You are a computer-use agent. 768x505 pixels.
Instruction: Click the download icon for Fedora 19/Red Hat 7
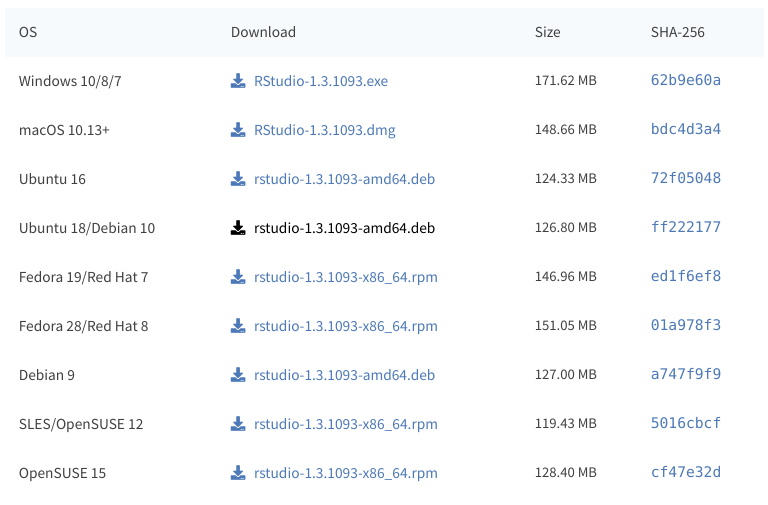tap(238, 277)
